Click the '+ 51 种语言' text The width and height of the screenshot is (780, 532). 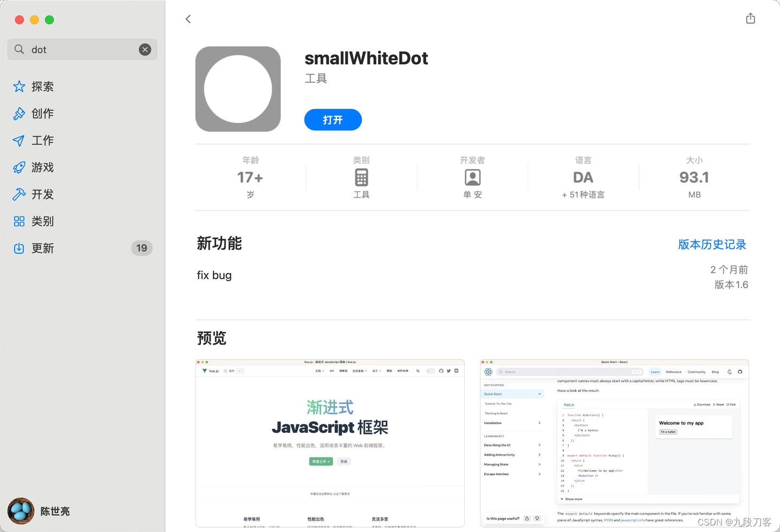tap(583, 195)
